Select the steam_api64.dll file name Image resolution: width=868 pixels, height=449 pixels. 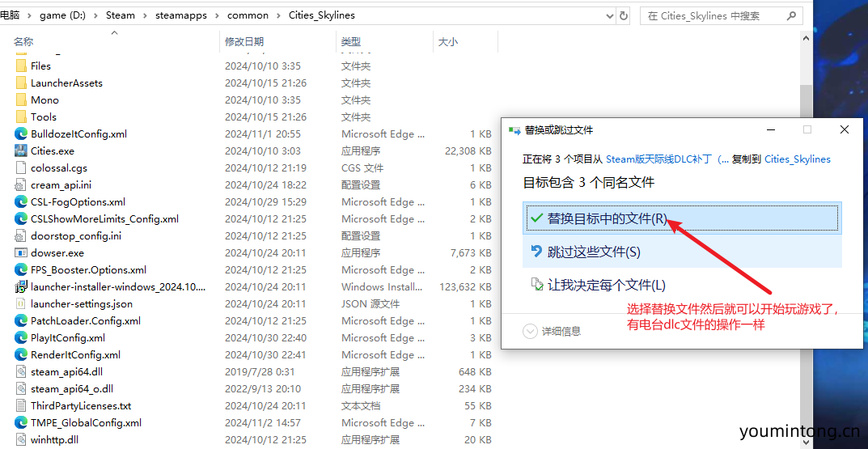pyautogui.click(x=66, y=371)
